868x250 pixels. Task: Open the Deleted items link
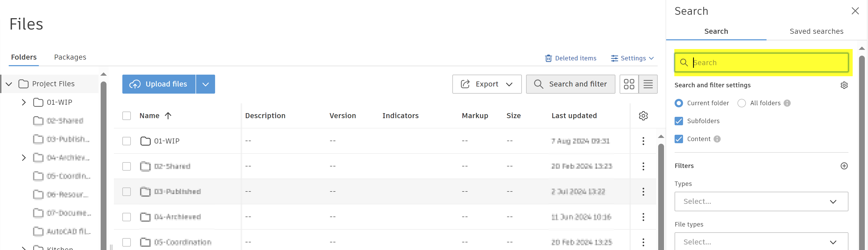click(x=570, y=58)
